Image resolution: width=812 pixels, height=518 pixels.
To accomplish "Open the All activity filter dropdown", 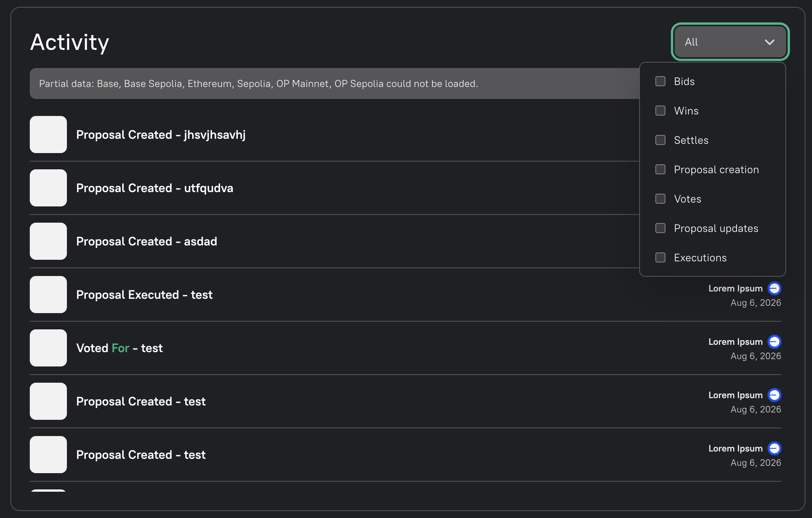I will point(730,42).
